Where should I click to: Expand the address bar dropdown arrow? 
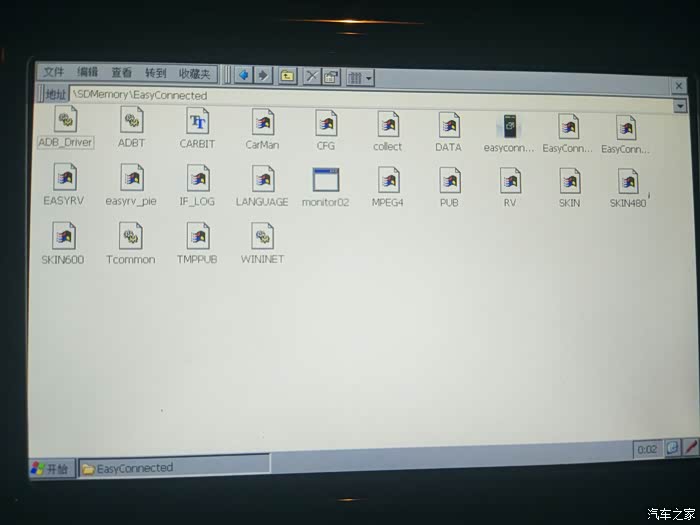pos(679,106)
